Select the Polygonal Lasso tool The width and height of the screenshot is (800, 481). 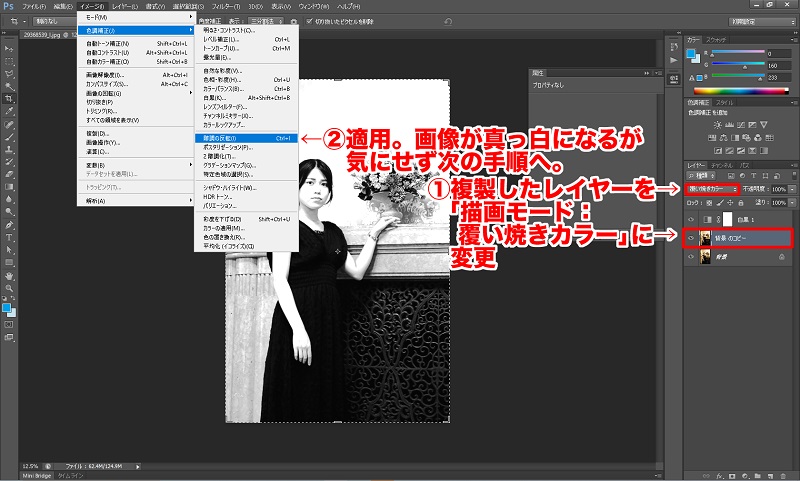[9, 74]
